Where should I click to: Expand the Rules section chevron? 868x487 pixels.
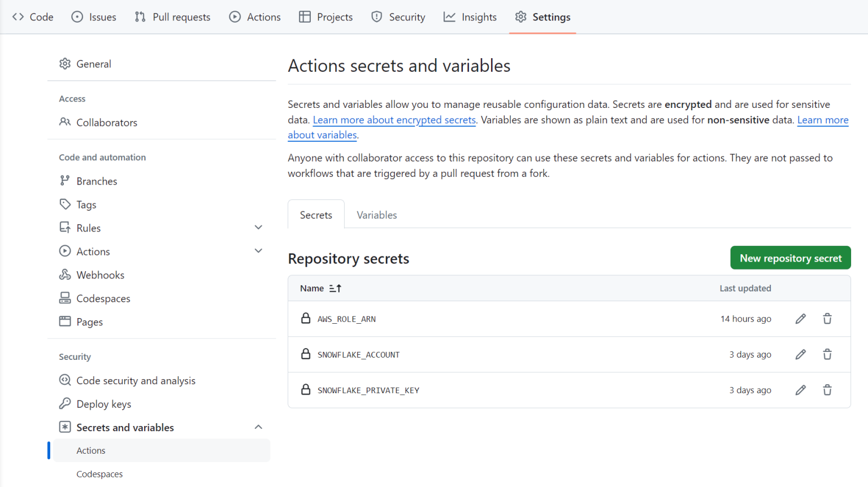tap(258, 228)
